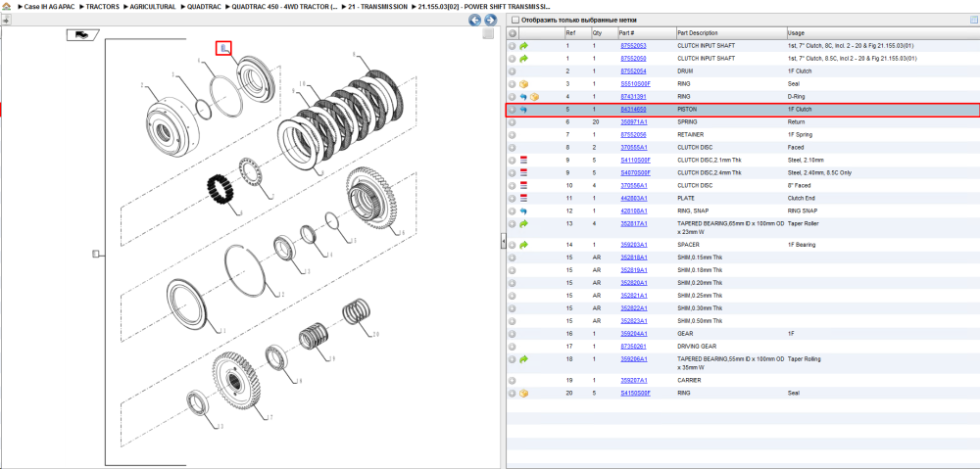The width and height of the screenshot is (980, 469).
Task: Open part link 84314650
Action: pyautogui.click(x=633, y=110)
